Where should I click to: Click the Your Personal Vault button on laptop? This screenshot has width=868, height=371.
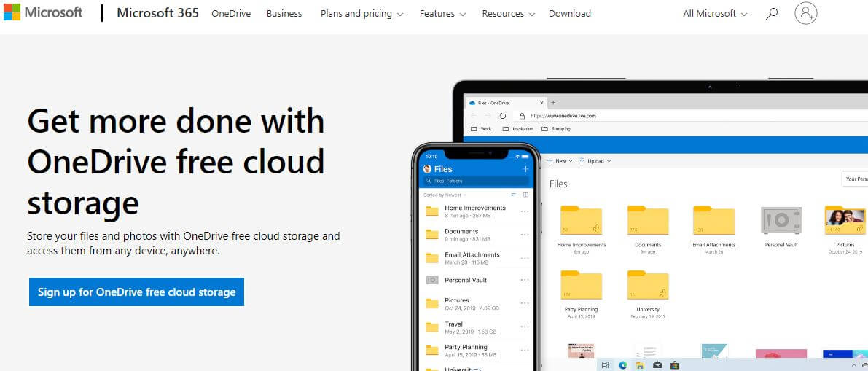(x=855, y=179)
